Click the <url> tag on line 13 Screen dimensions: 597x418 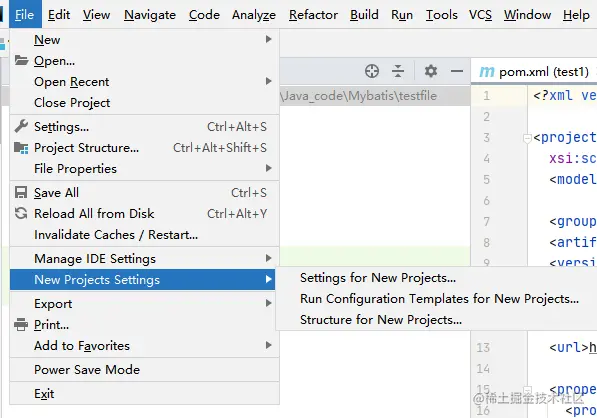point(569,347)
